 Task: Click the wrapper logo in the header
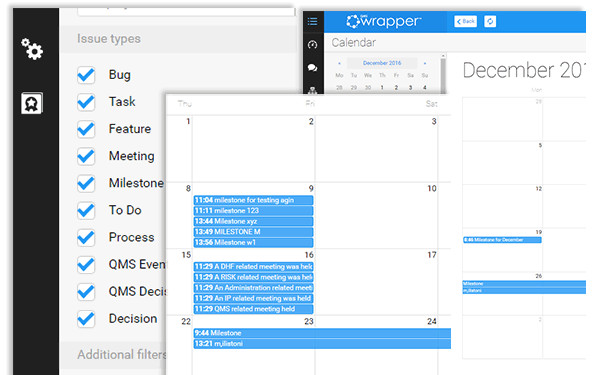point(383,21)
